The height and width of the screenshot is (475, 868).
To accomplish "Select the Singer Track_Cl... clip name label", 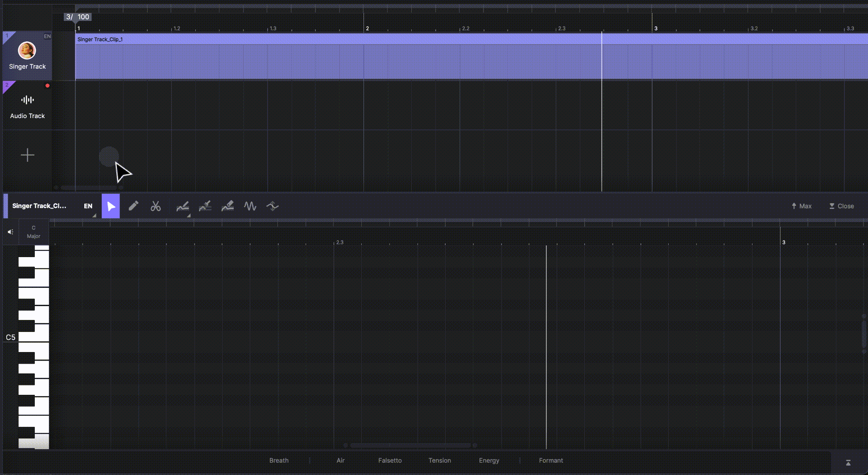I will pyautogui.click(x=39, y=206).
